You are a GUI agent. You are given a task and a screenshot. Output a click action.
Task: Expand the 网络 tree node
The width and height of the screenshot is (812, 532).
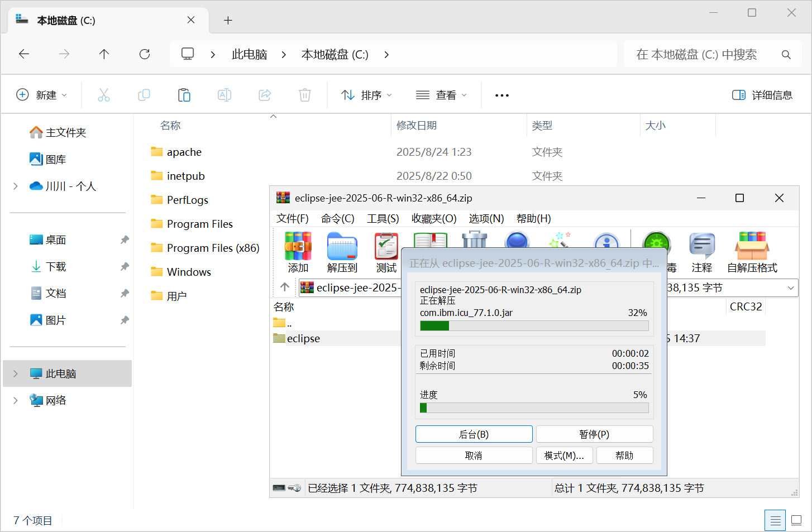point(16,400)
